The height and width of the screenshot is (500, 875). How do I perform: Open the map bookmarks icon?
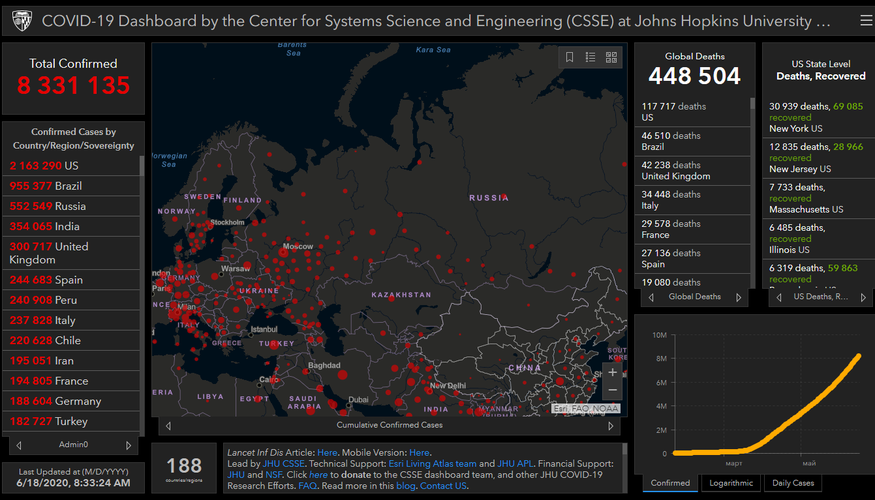point(569,58)
